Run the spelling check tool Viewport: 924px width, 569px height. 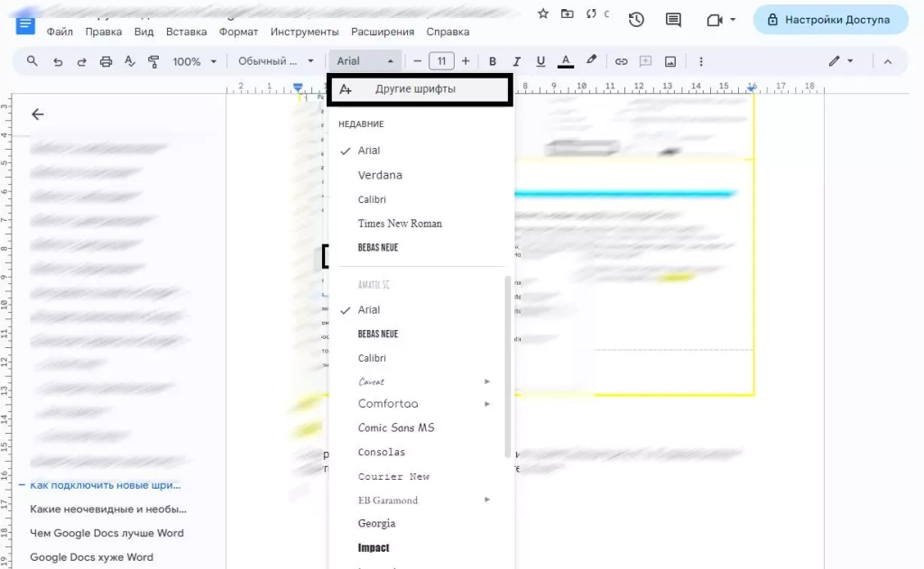point(131,60)
